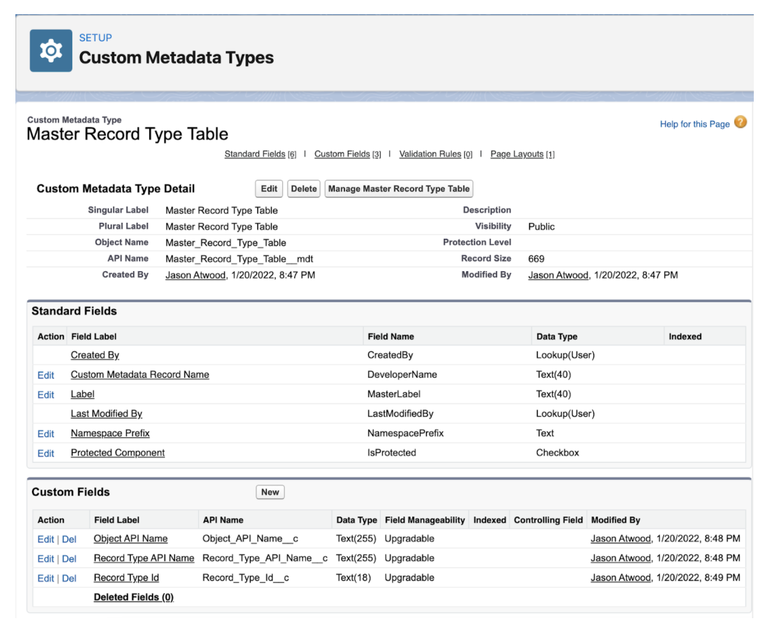This screenshot has height=630, width=768.
Task: Edit the Label standard field
Action: pyautogui.click(x=46, y=394)
